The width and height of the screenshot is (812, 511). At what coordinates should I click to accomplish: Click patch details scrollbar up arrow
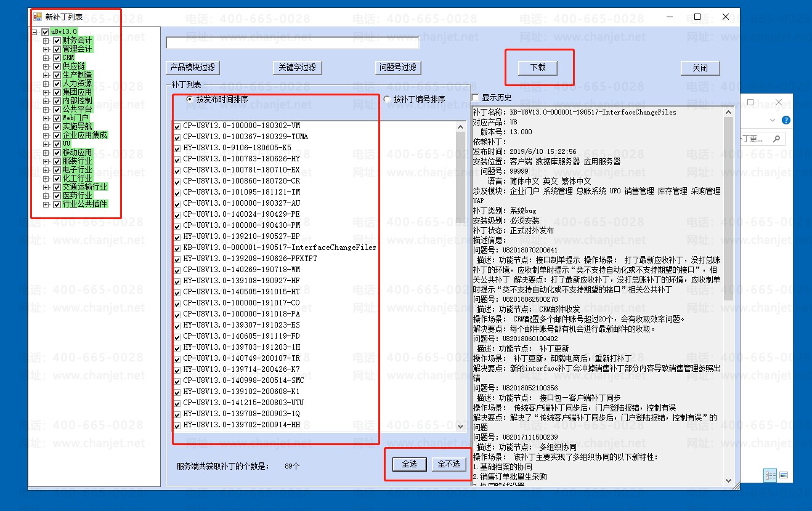point(729,112)
